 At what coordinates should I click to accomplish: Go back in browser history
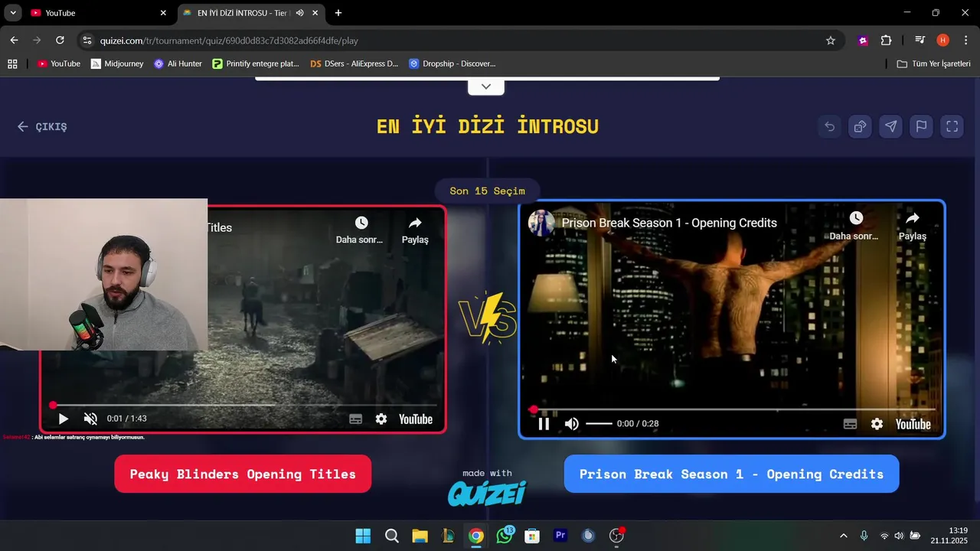coord(14,41)
